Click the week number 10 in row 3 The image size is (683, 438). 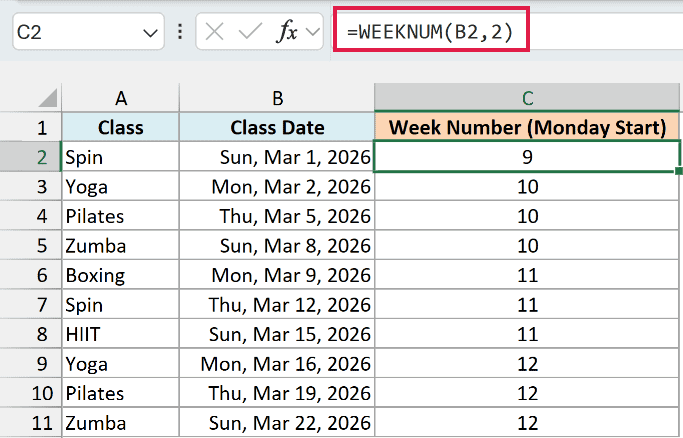[x=527, y=186]
